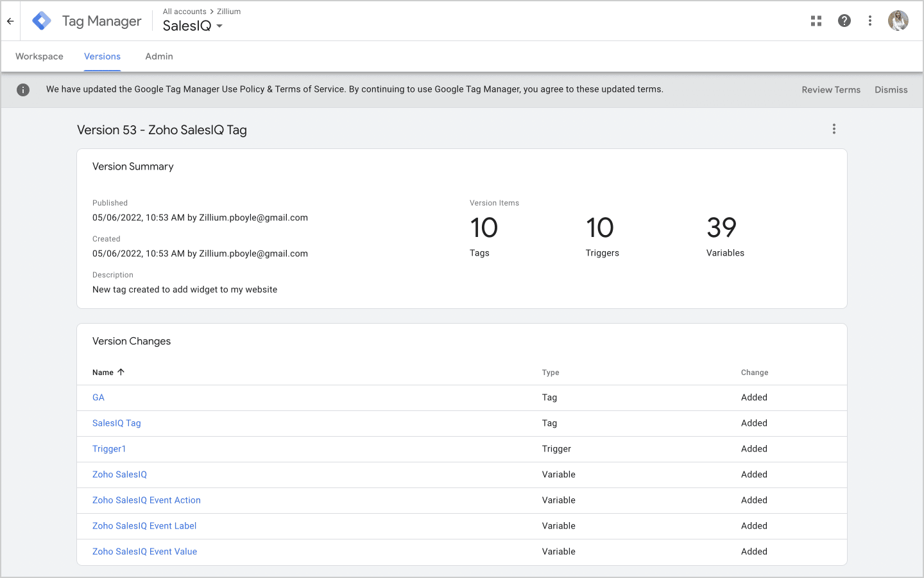Open the Google apps grid icon

[x=816, y=21]
